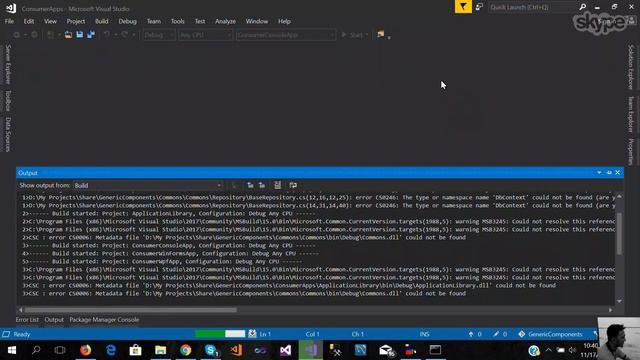The width and height of the screenshot is (640, 360).
Task: Click the Start debugging button
Action: (x=352, y=35)
